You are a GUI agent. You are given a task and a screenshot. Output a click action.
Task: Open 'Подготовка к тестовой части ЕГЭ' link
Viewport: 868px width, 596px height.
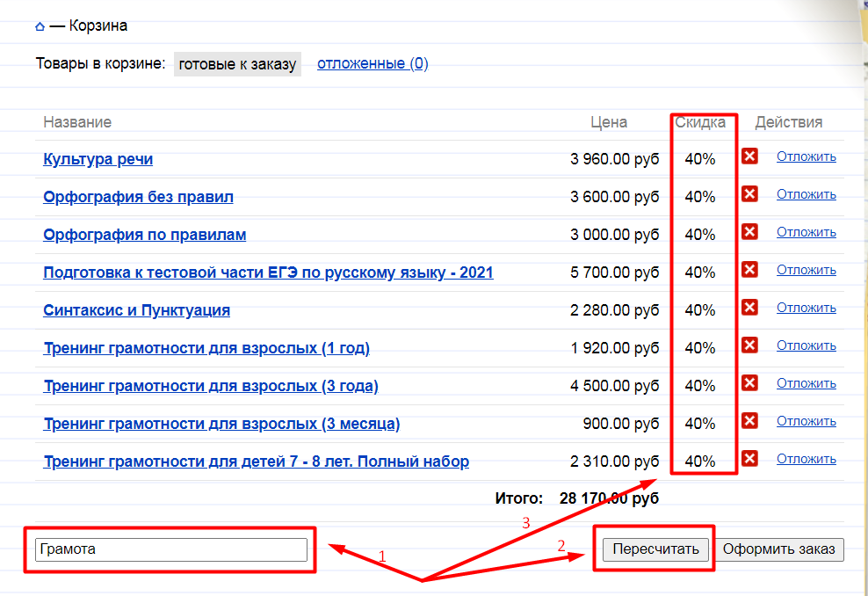(x=268, y=273)
